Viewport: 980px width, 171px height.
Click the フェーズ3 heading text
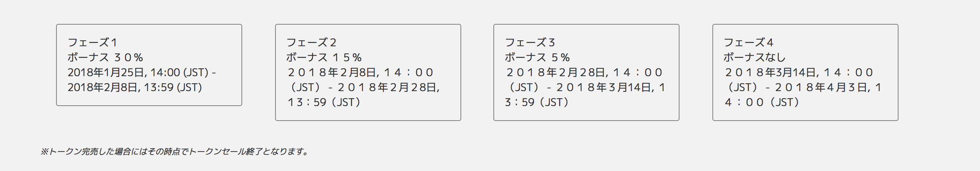click(530, 43)
